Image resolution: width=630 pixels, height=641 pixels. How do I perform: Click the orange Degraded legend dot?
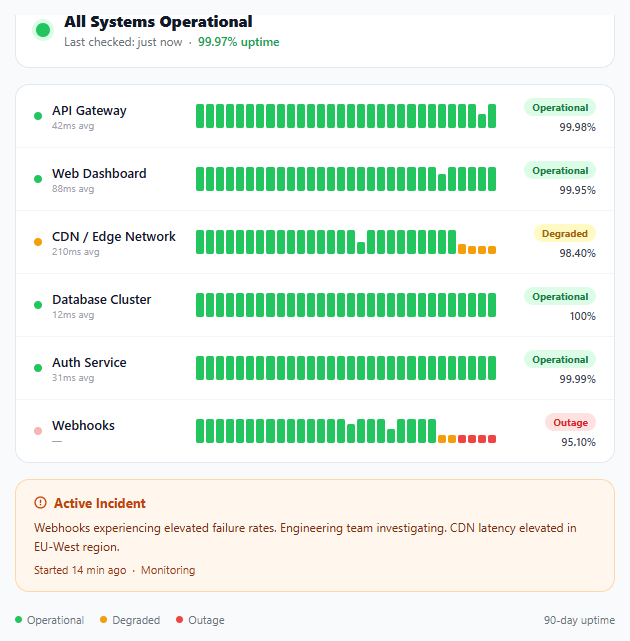point(103,620)
